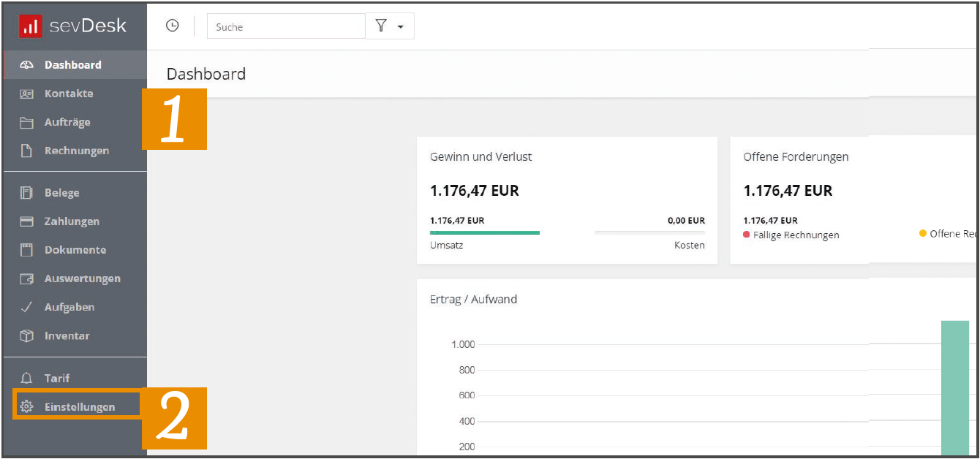Image resolution: width=980 pixels, height=459 pixels.
Task: Click the green Umsatz progress bar
Action: tap(485, 232)
